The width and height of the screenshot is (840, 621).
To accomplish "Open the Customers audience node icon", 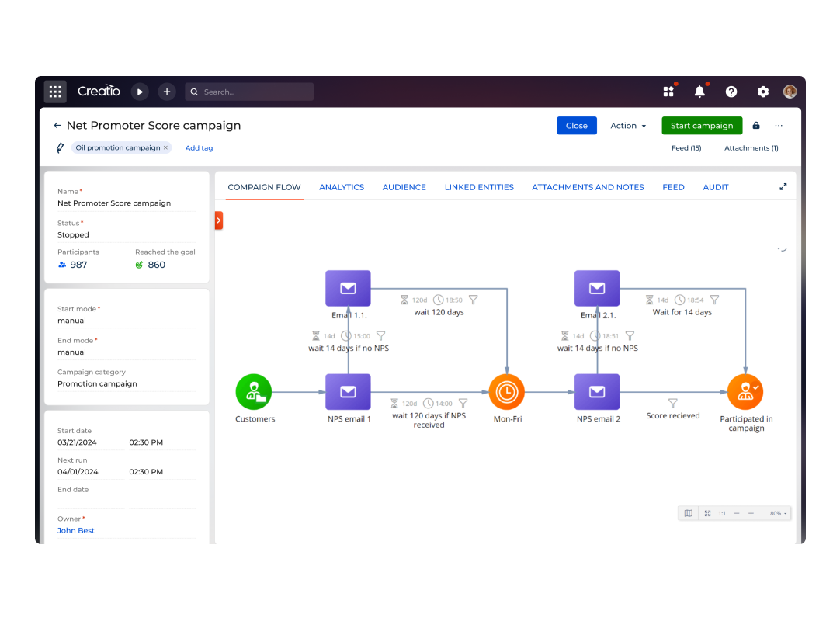I will [254, 391].
